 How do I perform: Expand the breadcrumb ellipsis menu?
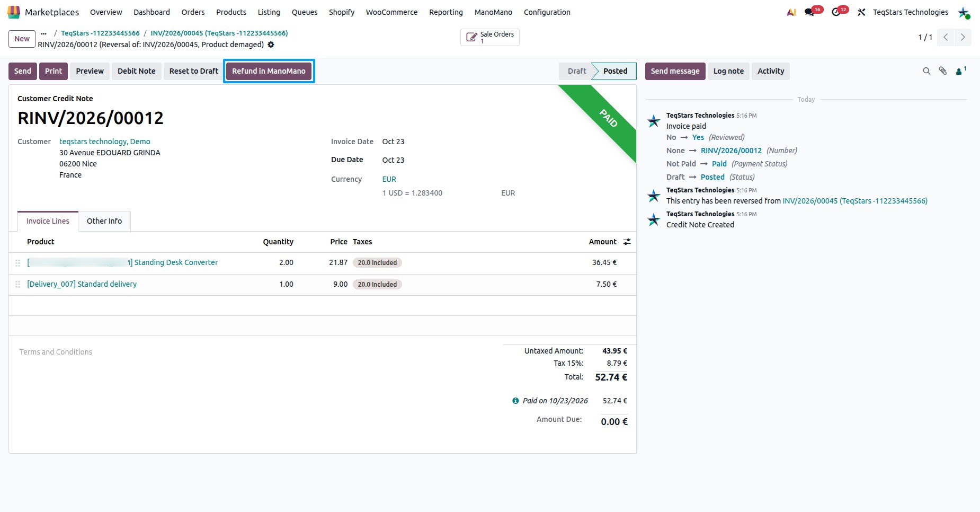43,33
